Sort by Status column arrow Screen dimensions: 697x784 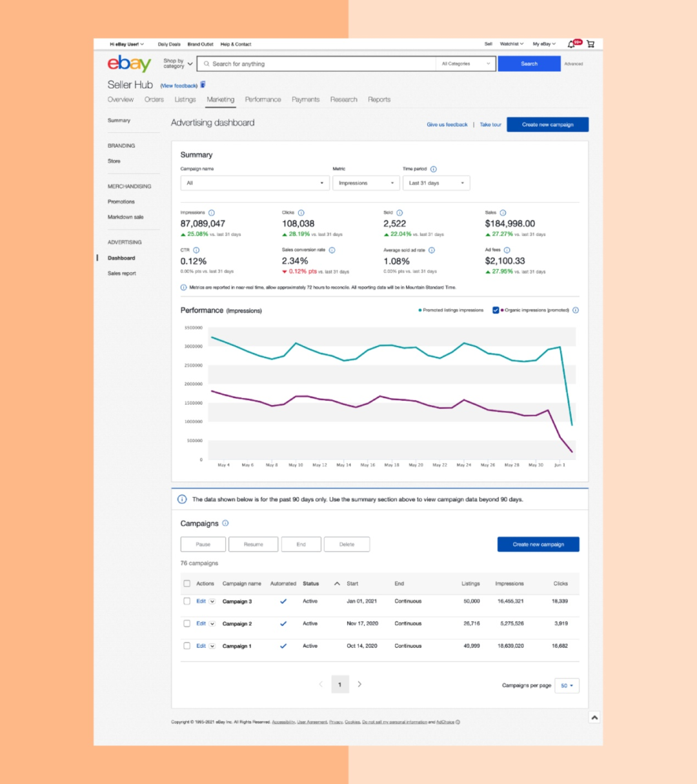pyautogui.click(x=337, y=583)
